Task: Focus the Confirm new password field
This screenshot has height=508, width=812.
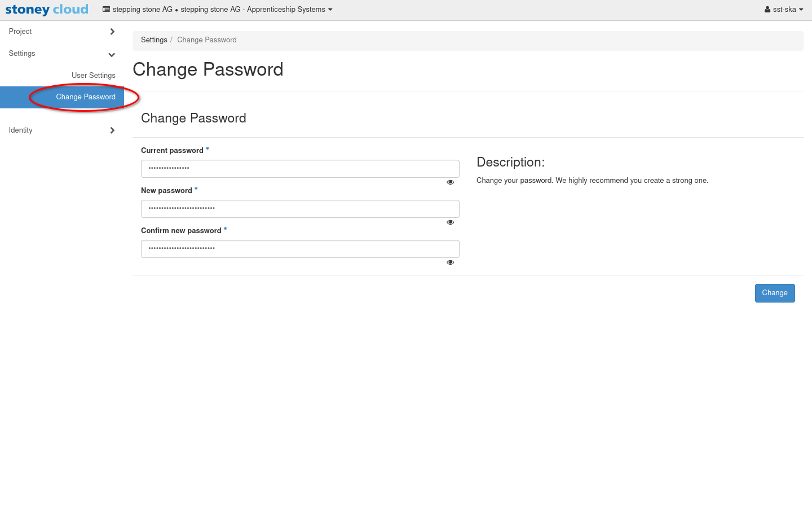Action: tap(300, 249)
